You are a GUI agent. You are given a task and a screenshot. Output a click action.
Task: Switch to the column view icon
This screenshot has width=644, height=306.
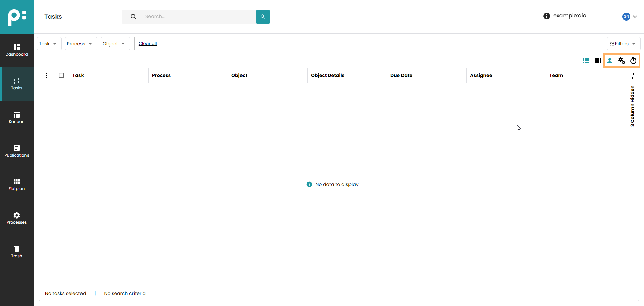[x=597, y=61]
